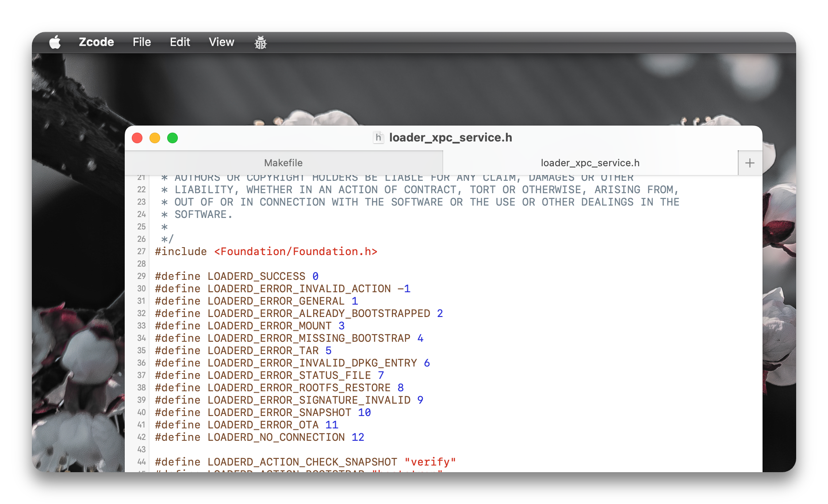Click the window title loader_xpc_service.h

[451, 137]
